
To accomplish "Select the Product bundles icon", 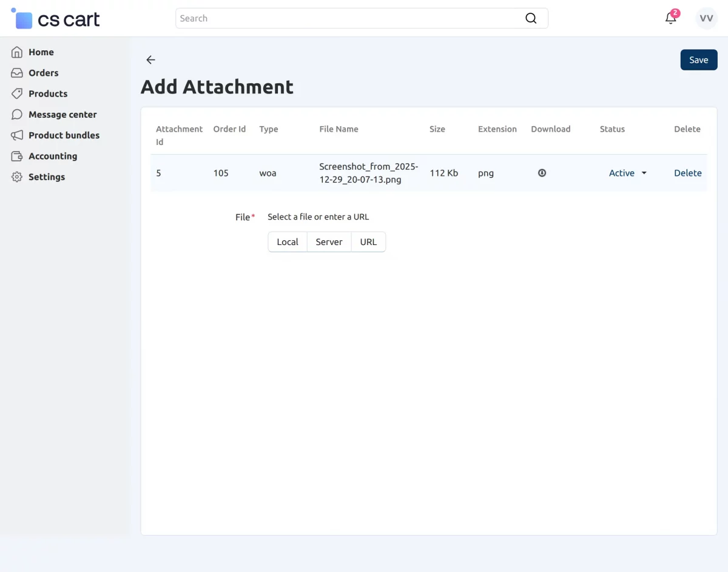I will 17,135.
